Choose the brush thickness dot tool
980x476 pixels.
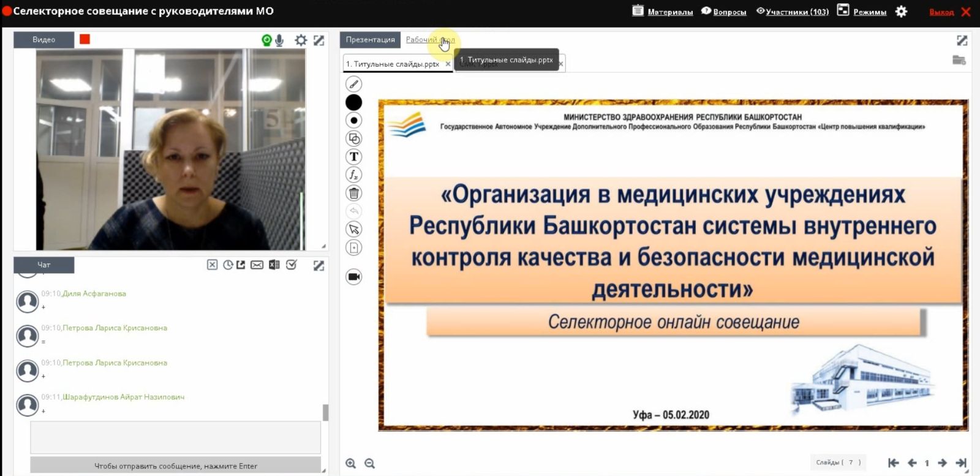tap(353, 120)
